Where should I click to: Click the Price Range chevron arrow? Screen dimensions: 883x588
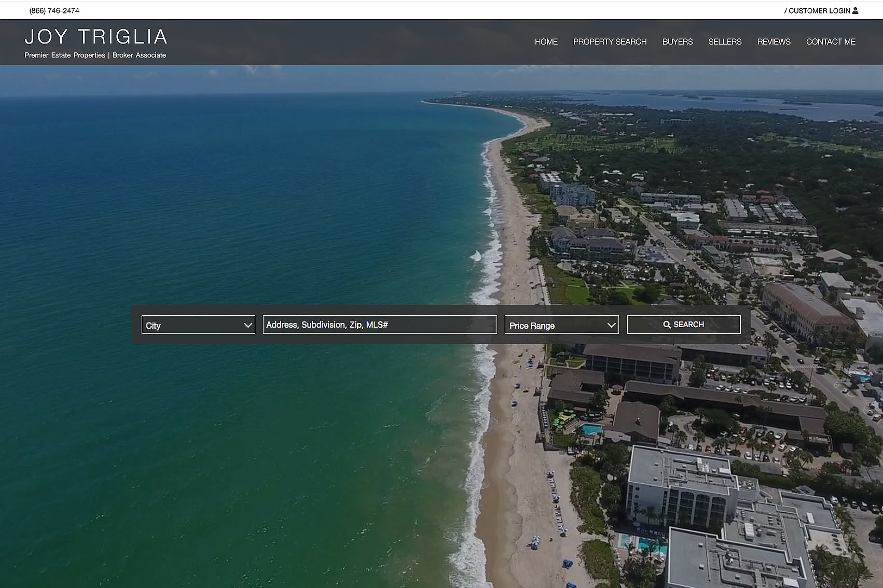point(611,325)
